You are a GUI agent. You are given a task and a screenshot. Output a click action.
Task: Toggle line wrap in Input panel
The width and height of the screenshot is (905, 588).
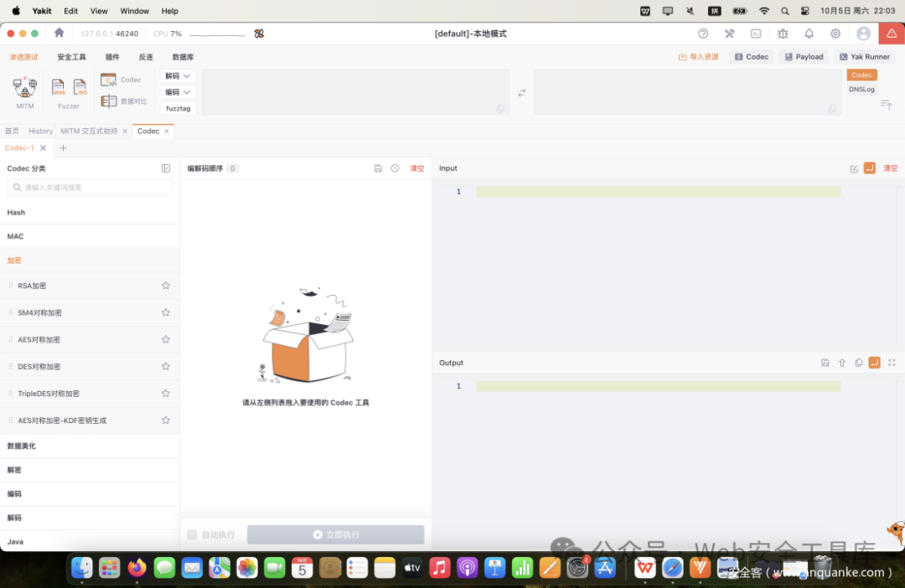coord(870,168)
